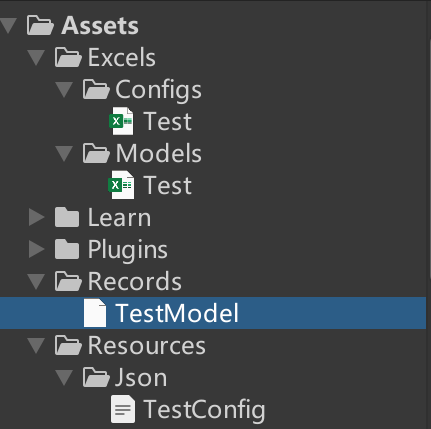The width and height of the screenshot is (431, 429).
Task: Collapse the Configs subfolder arrow
Action: [x=64, y=89]
